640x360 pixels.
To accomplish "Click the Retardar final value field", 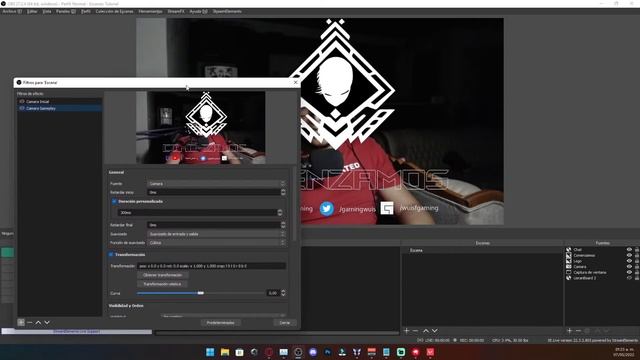I will tap(213, 225).
